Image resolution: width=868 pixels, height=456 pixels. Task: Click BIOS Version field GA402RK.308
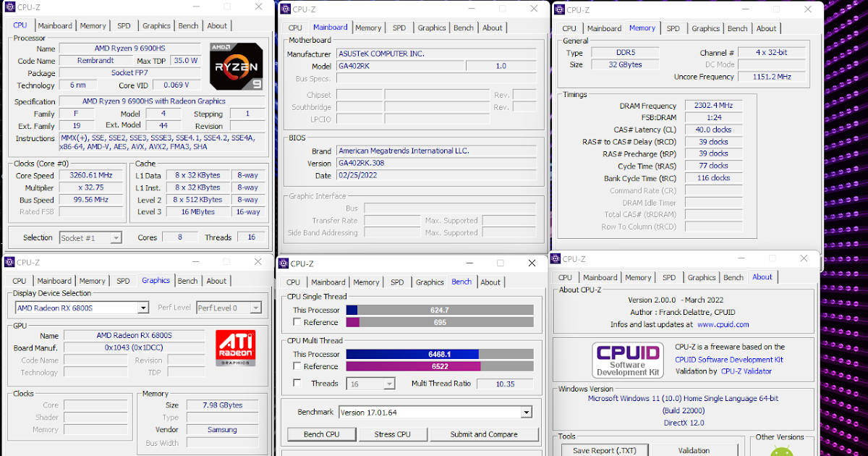point(436,163)
